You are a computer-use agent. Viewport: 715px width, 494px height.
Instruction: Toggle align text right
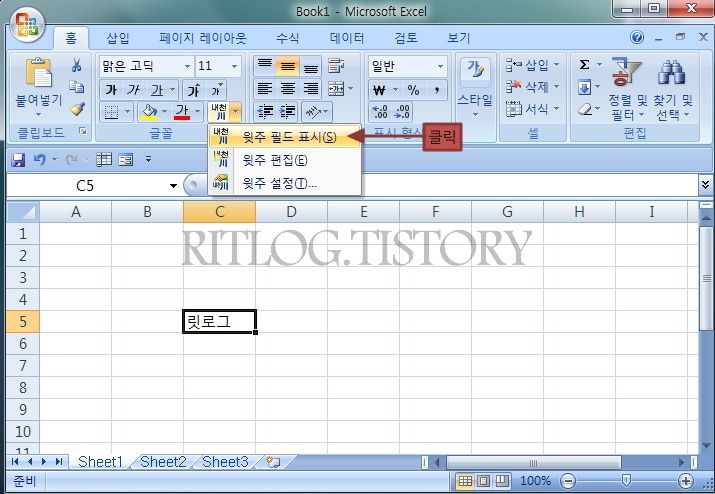point(311,88)
